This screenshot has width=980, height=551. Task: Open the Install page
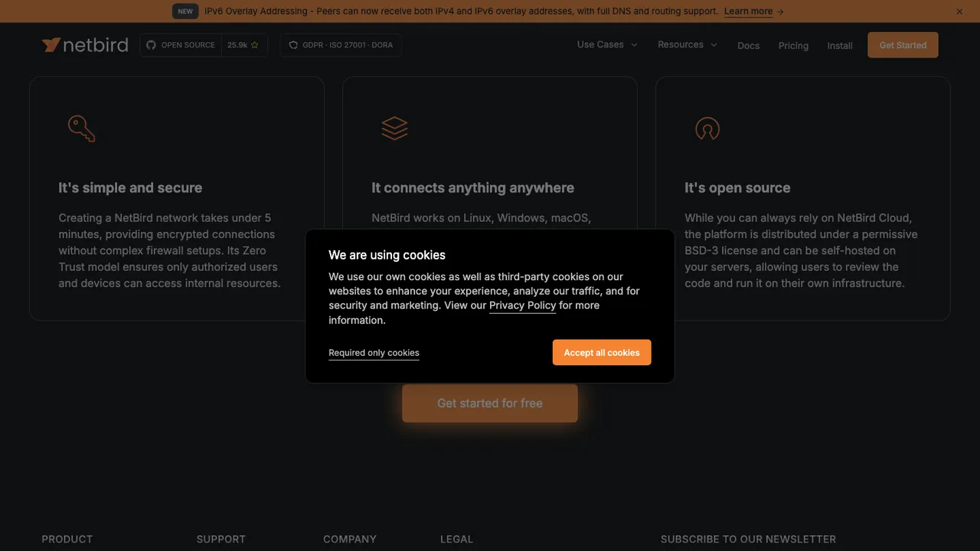pos(840,45)
